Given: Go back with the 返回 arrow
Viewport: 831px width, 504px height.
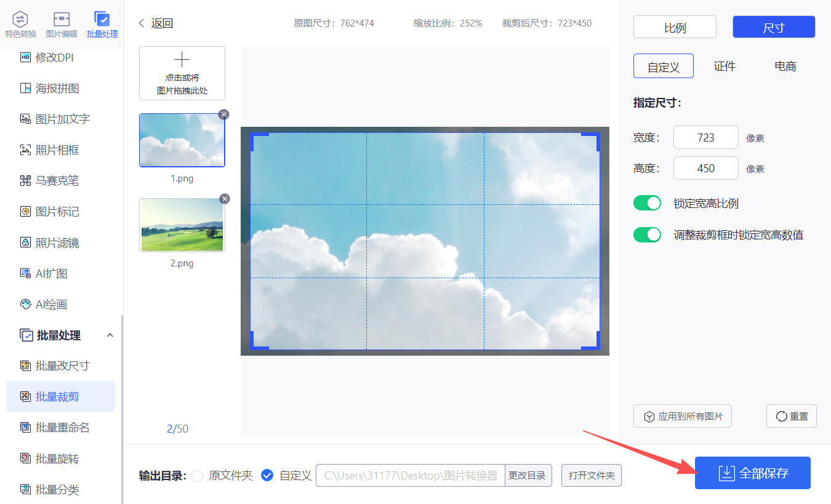Looking at the screenshot, I should tap(142, 23).
